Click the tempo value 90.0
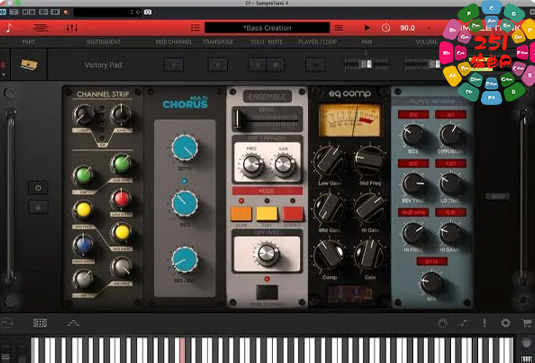 coord(407,28)
